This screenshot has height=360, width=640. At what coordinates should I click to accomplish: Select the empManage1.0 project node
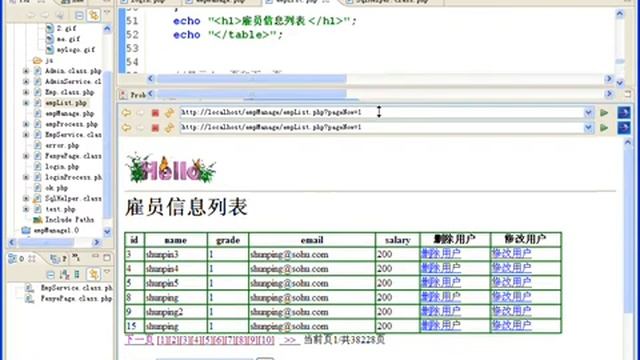[56, 230]
